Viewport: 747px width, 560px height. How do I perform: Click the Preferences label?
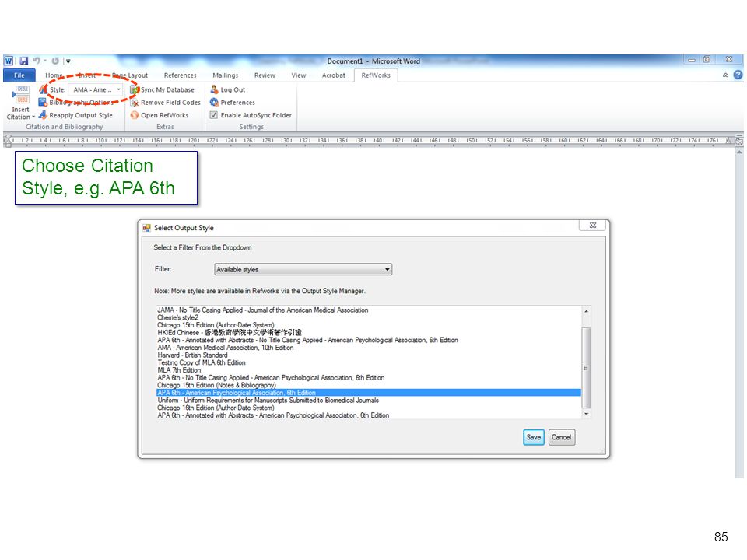coord(238,103)
